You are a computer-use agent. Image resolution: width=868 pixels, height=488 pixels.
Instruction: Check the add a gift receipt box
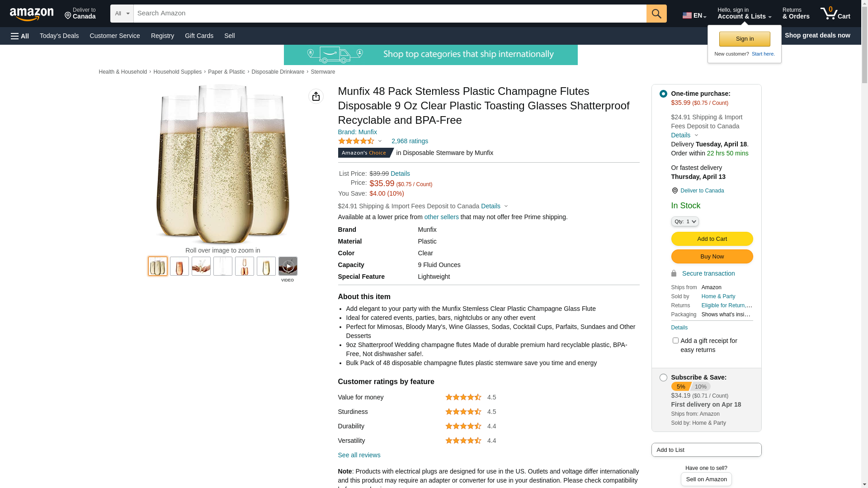coord(675,341)
